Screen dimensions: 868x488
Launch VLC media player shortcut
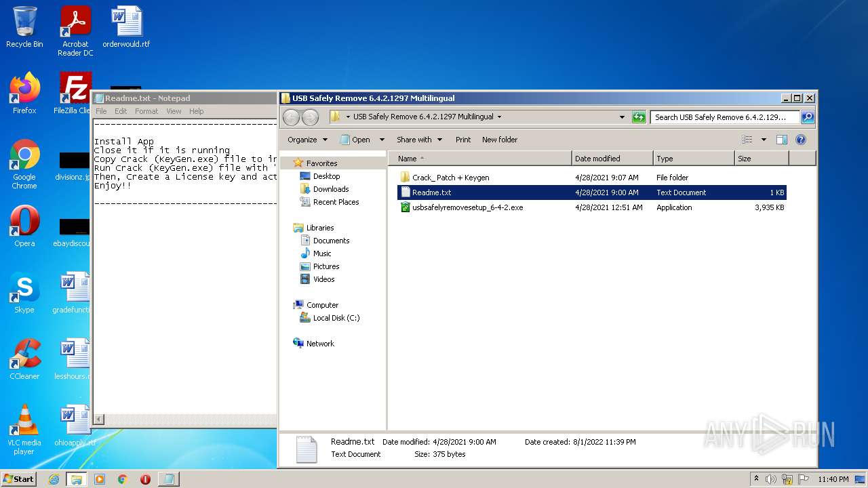24,430
